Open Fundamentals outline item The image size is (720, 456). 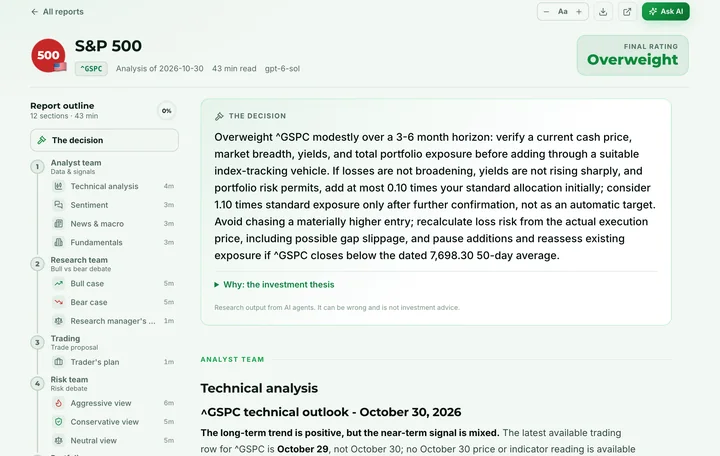pos(113,242)
